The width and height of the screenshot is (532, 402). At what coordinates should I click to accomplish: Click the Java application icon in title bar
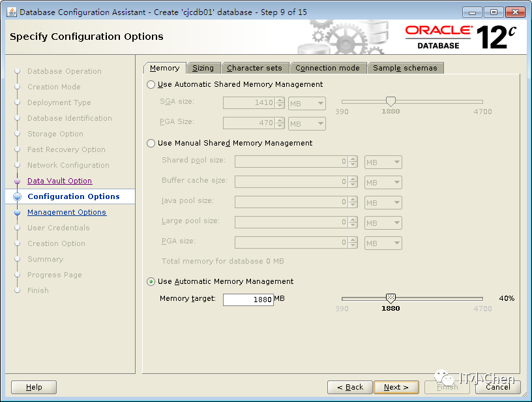pos(12,12)
